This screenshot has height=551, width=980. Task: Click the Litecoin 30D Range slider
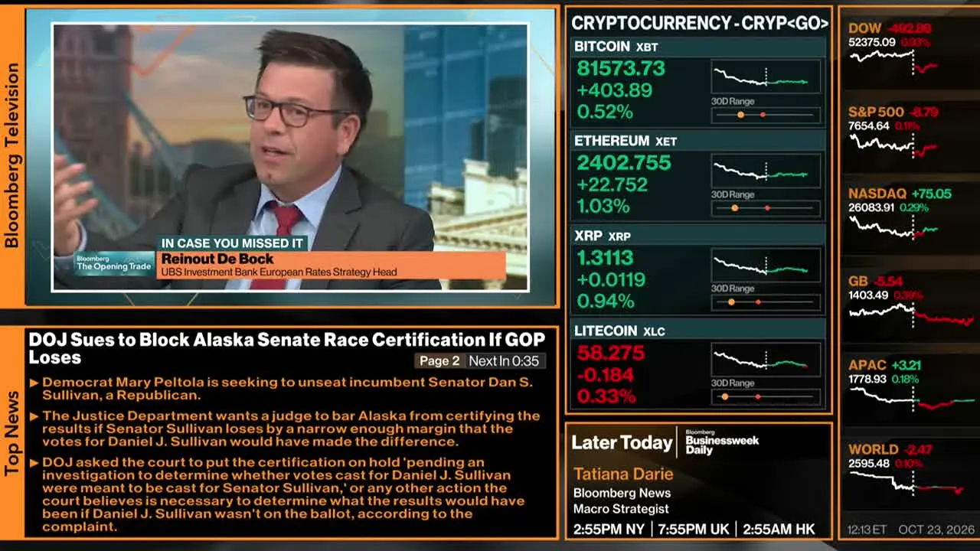click(x=766, y=396)
